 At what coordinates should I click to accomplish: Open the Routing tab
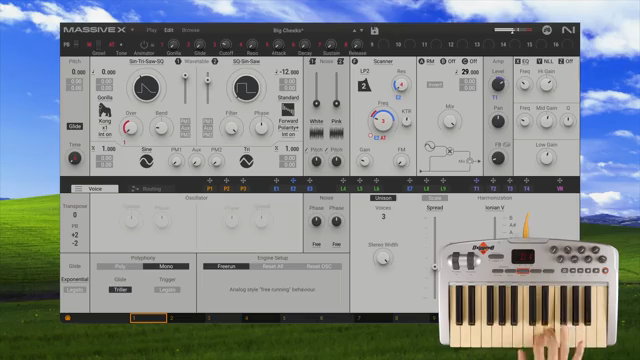151,189
